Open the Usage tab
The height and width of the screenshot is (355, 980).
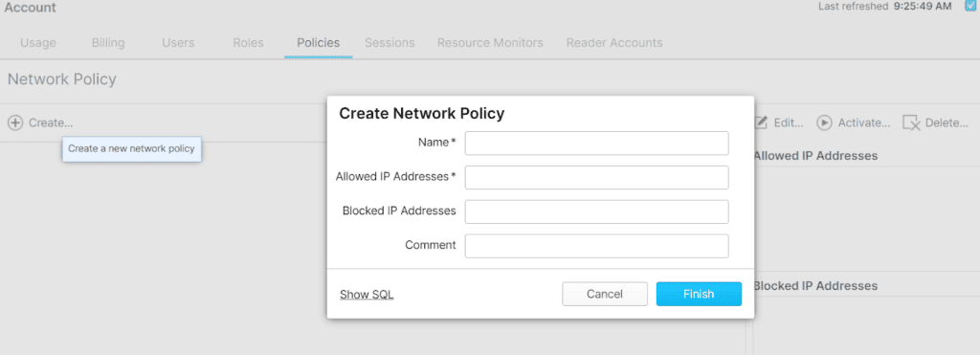[38, 43]
